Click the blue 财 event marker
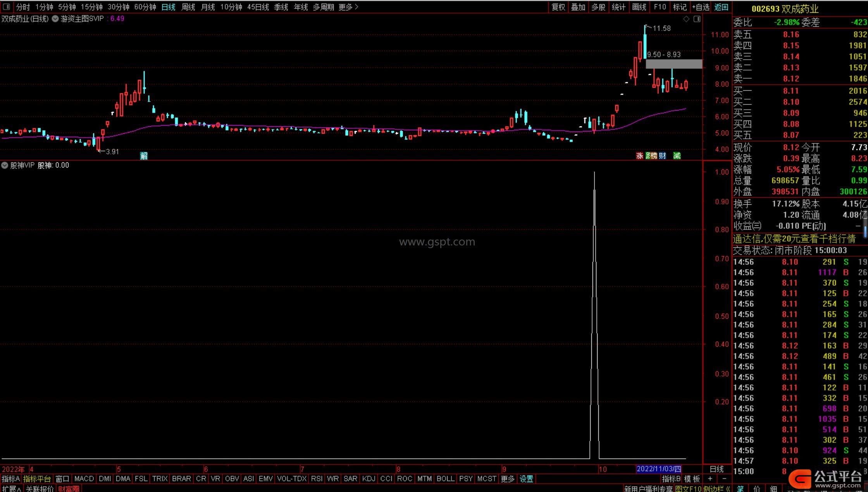Viewport: 868px width, 492px height. 662,156
